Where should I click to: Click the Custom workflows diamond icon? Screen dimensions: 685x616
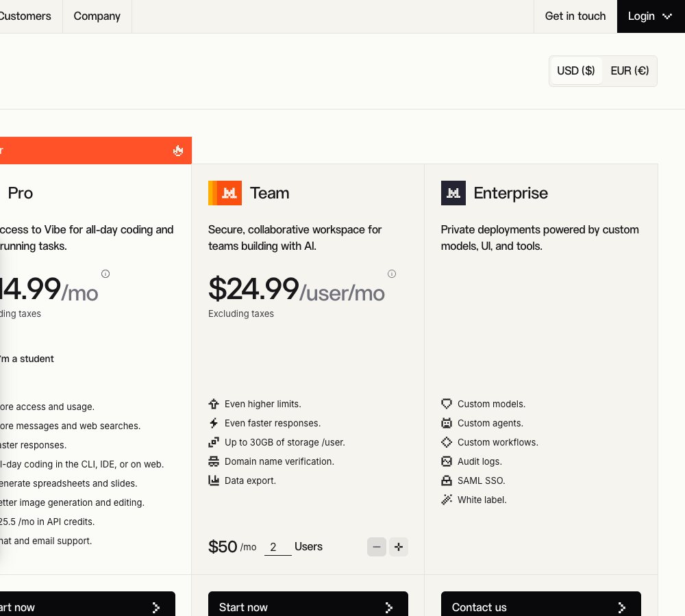(x=447, y=442)
